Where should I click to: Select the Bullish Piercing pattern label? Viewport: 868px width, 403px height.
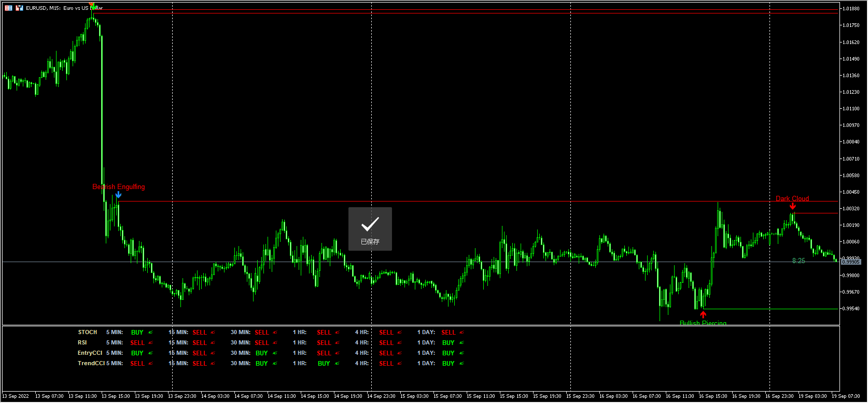pyautogui.click(x=703, y=323)
